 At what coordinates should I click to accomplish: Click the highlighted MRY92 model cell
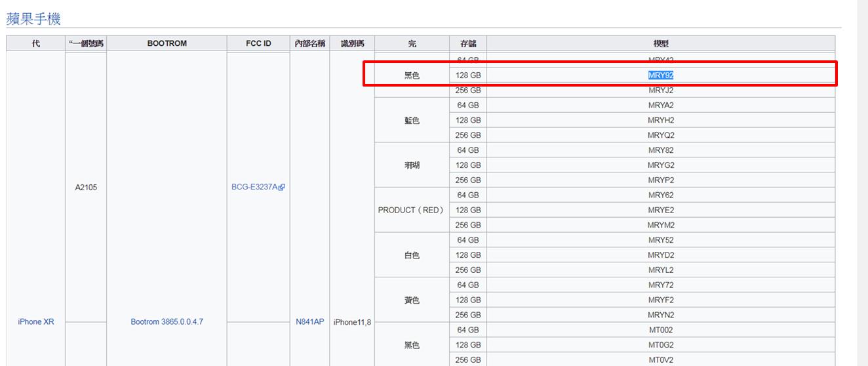point(660,75)
